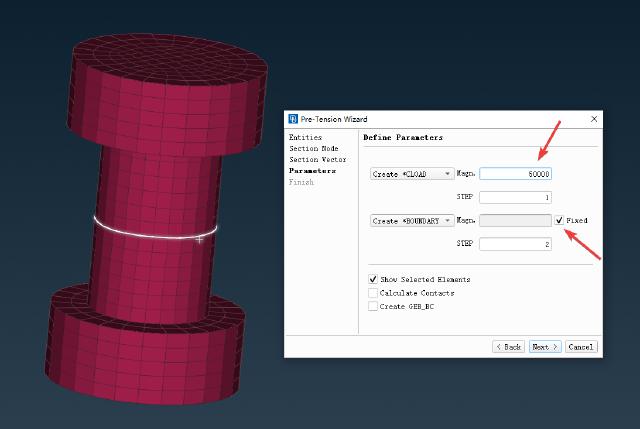
Task: Click the disabled BOUNDARY magnitude field
Action: pyautogui.click(x=516, y=221)
